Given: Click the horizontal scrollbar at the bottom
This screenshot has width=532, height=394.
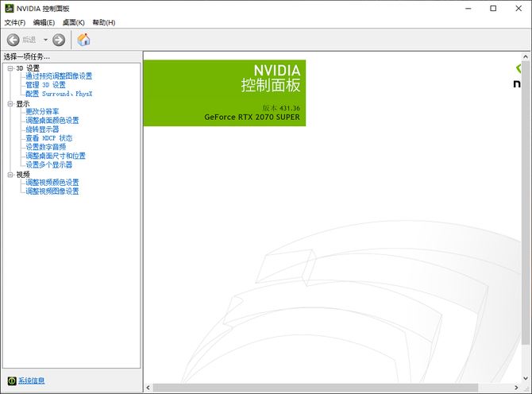Looking at the screenshot, I should (333, 388).
